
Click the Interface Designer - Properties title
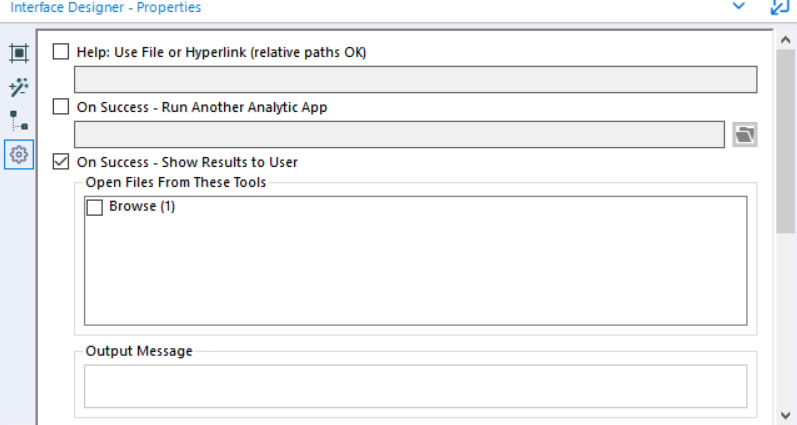pyautogui.click(x=106, y=7)
